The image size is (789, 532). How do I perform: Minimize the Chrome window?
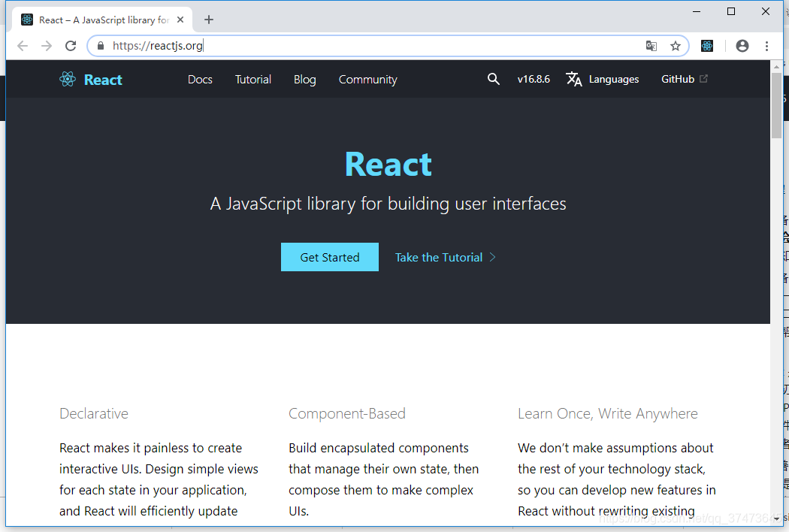pos(697,11)
